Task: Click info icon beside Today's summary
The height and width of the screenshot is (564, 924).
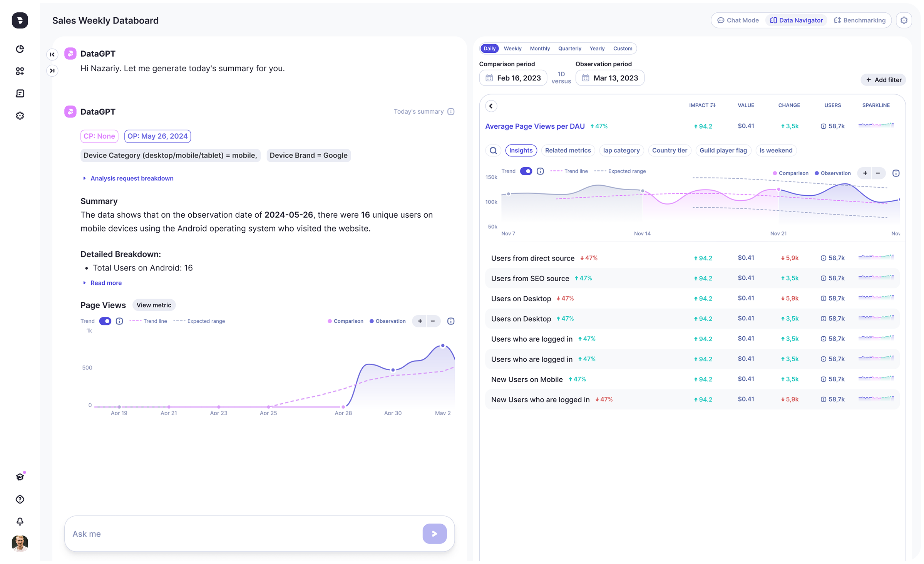Action: click(x=451, y=112)
